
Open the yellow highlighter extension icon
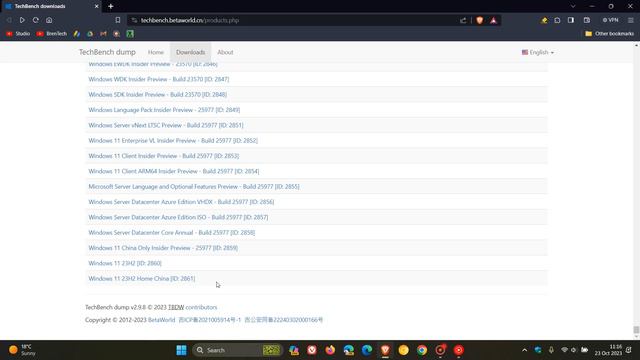(x=544, y=20)
